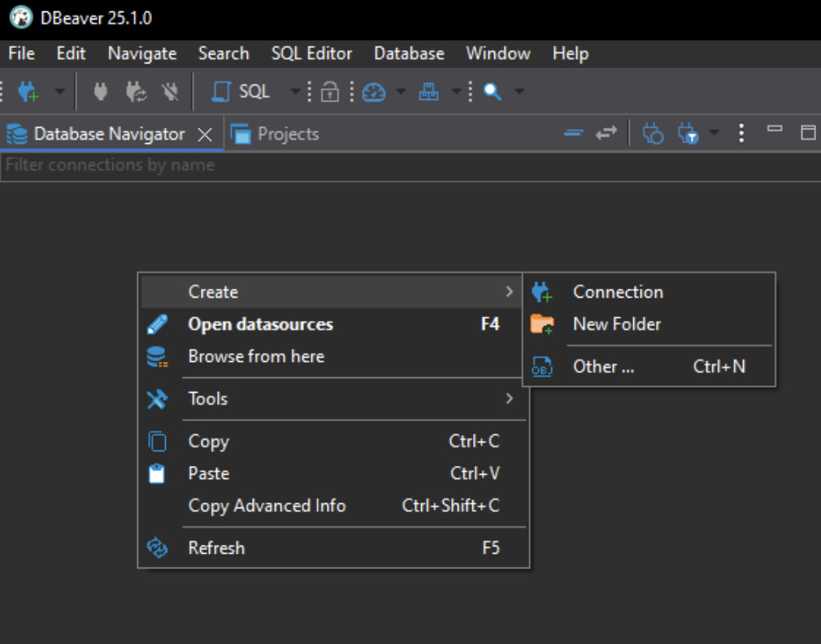Expand the Tools submenu in context menu
Viewport: 821px width, 644px height.
332,399
